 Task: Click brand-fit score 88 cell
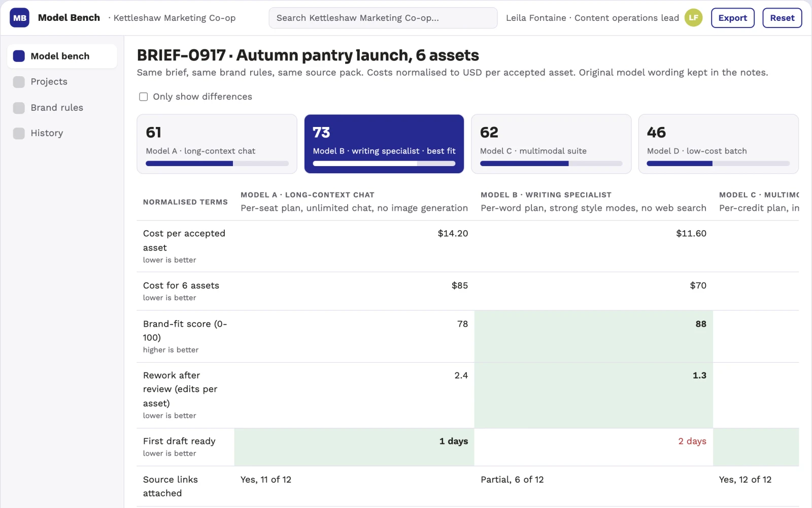[x=594, y=336]
